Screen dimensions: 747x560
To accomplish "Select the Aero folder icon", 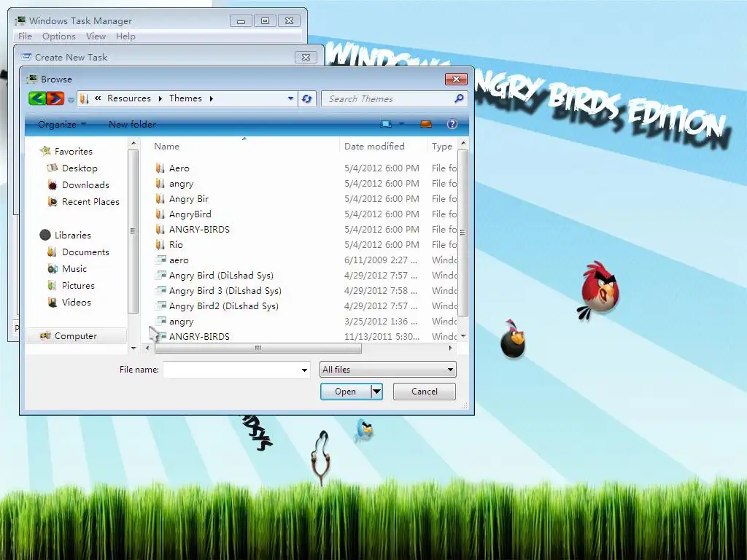I will 160,168.
